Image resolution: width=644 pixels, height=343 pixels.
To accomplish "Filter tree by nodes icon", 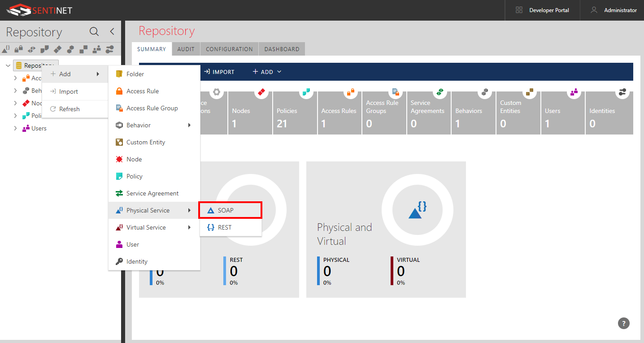I will click(57, 49).
